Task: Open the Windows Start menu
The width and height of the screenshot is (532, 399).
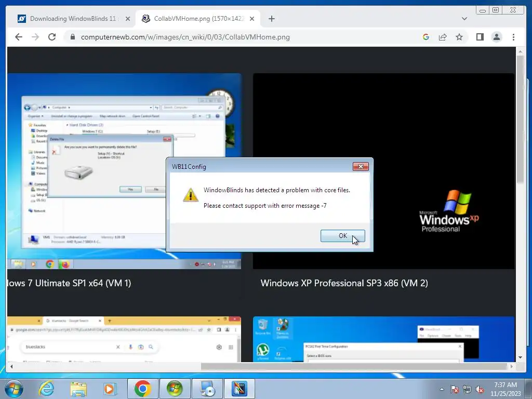Action: point(14,389)
